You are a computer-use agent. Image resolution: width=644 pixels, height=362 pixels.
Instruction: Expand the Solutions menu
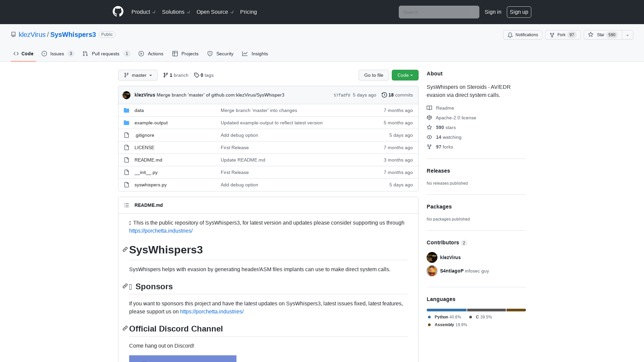pyautogui.click(x=176, y=12)
